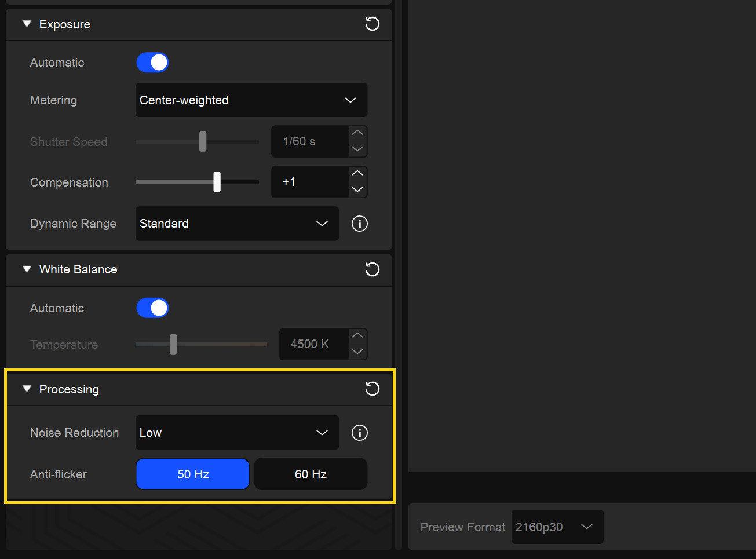Click the Compensation slider handle
Screen dimensions: 756x559
coord(217,182)
